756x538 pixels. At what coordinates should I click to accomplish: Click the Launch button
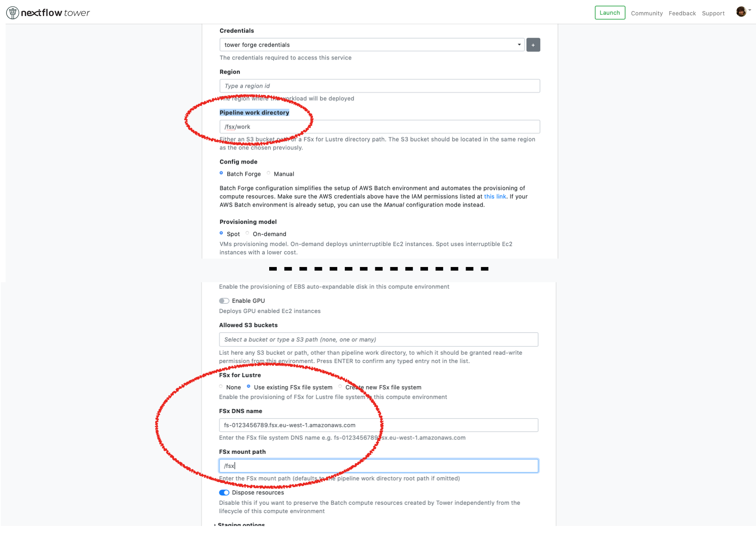[610, 13]
